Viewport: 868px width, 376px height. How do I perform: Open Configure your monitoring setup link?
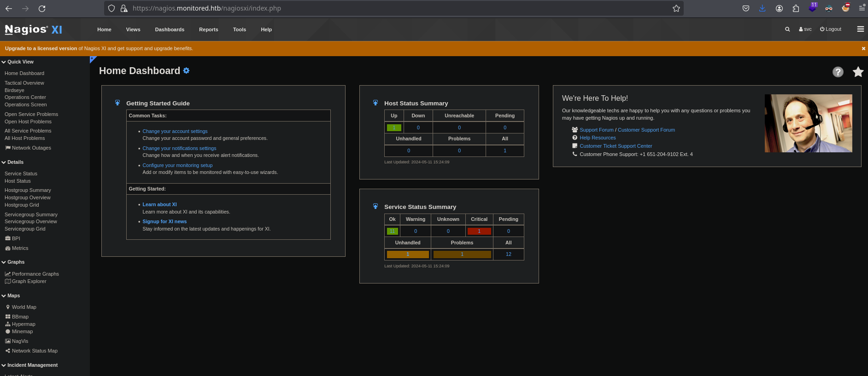[177, 165]
